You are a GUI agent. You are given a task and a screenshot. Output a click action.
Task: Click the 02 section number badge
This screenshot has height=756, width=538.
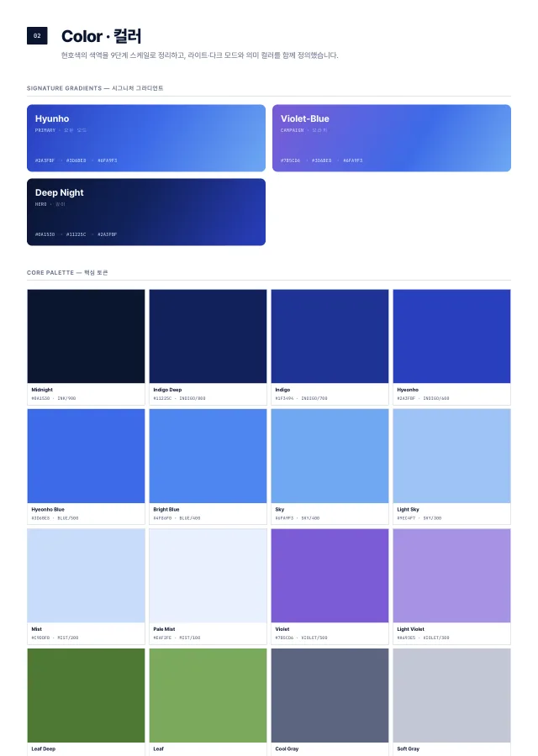point(37,35)
